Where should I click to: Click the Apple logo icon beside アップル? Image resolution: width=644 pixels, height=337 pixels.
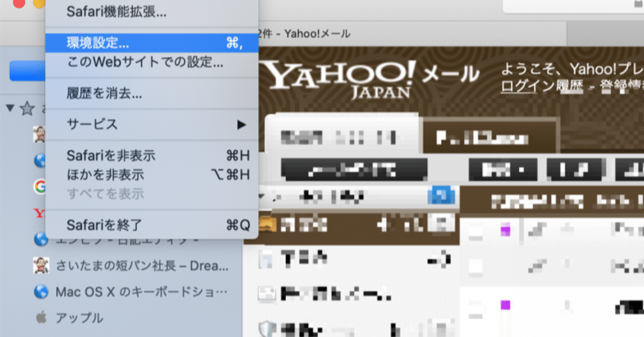tap(41, 317)
